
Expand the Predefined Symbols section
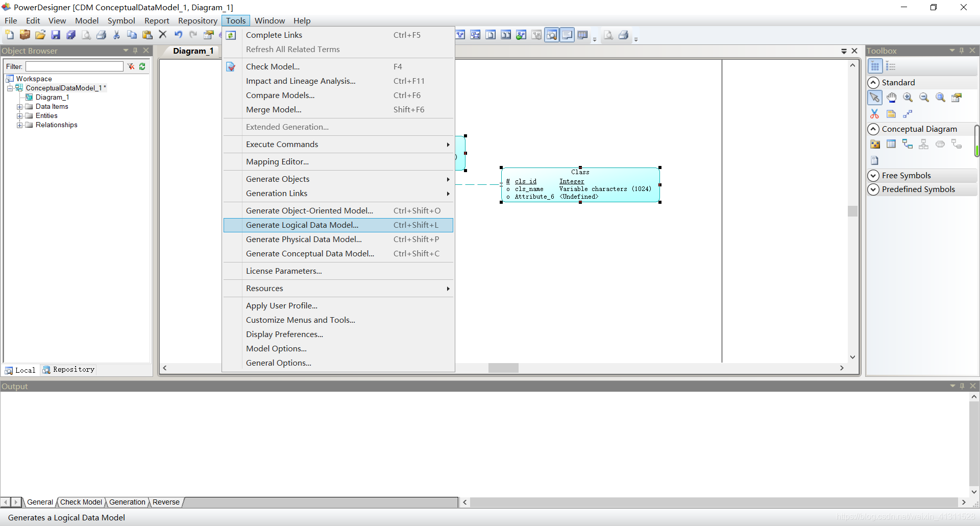873,189
